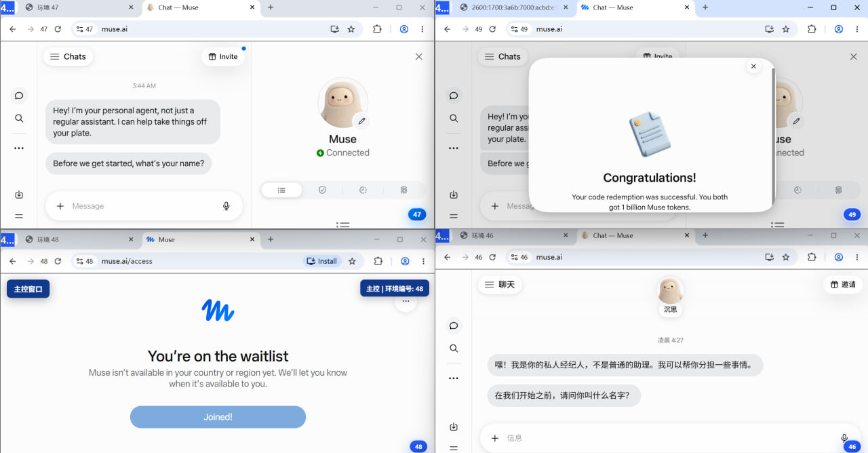
Task: Open the extensions puzzle icon in window 47
Action: pos(378,29)
